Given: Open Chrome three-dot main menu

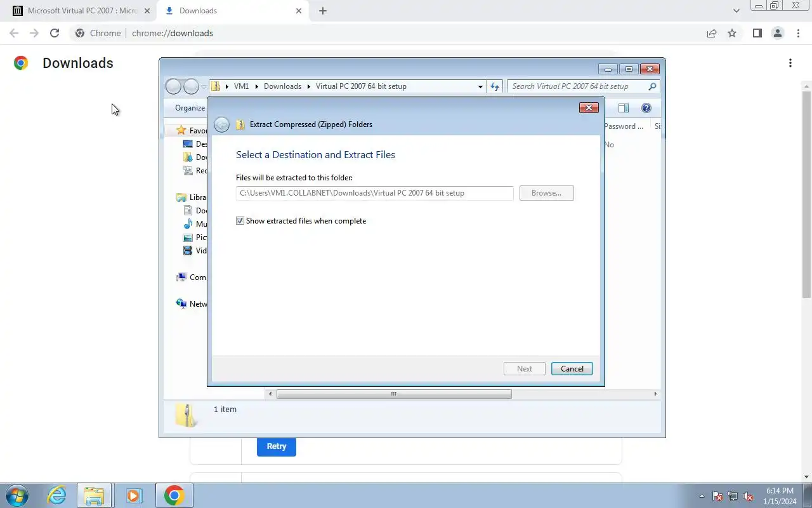Looking at the screenshot, I should click(798, 33).
